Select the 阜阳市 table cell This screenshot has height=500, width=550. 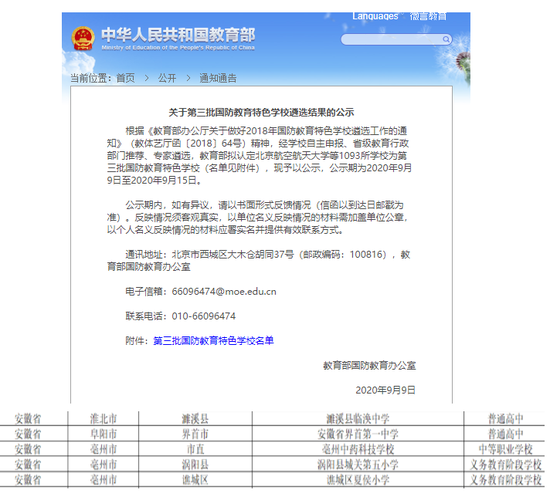(103, 434)
